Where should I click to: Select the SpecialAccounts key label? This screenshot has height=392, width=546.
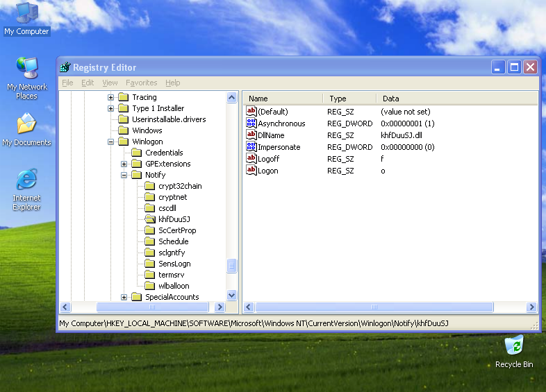[172, 297]
